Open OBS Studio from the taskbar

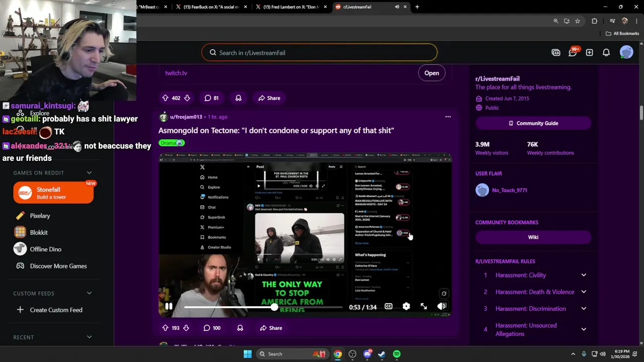[x=352, y=354]
